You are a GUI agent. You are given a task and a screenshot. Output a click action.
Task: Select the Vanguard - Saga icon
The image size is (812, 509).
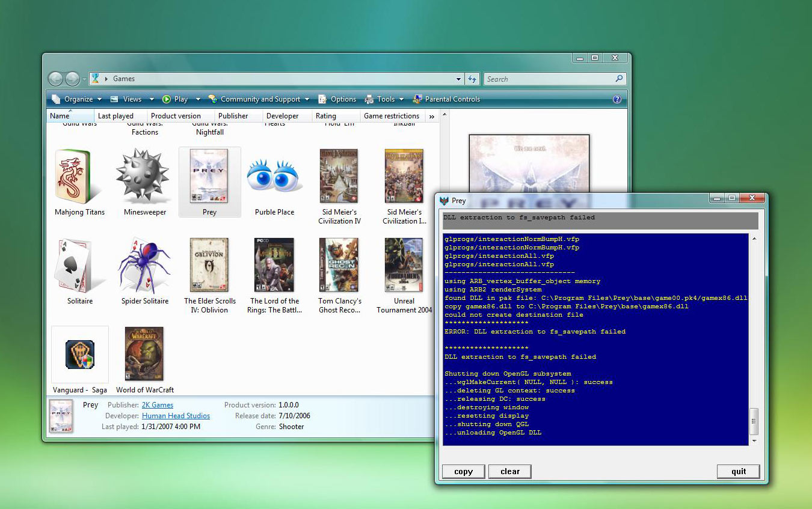click(x=80, y=355)
